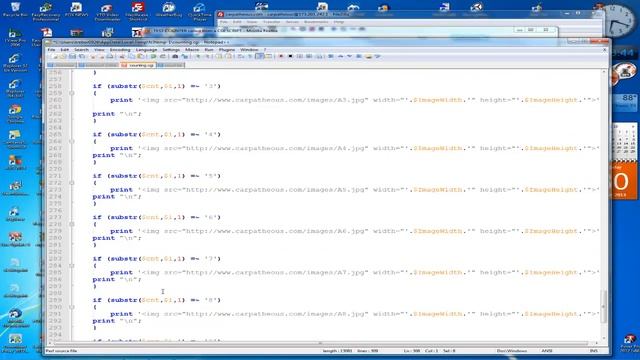Select the WeatherBug desktop icon
This screenshot has height=360, width=640.
click(x=169, y=10)
